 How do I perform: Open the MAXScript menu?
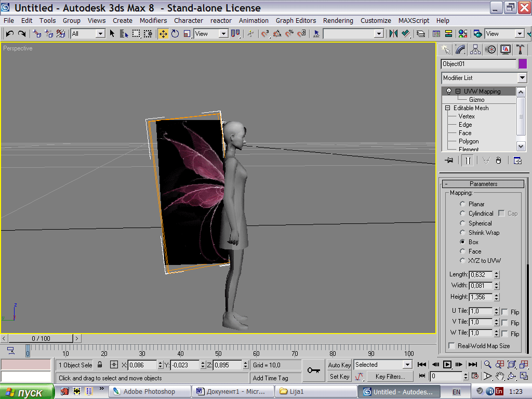point(414,20)
